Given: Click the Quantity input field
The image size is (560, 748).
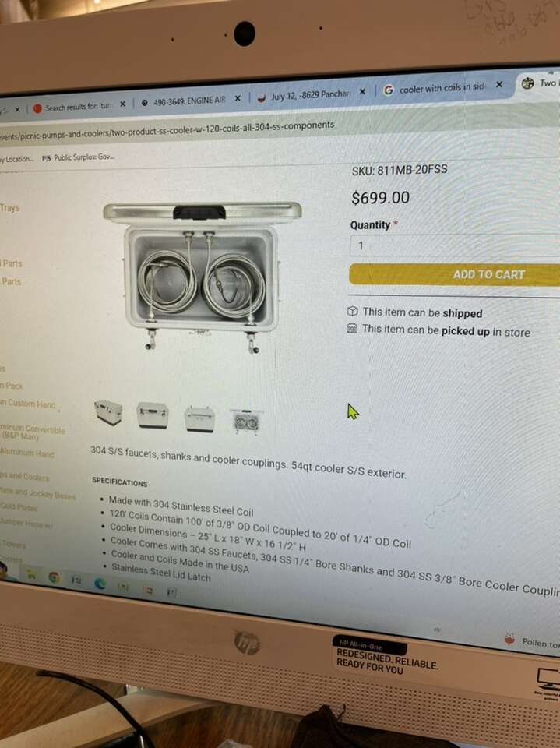Looking at the screenshot, I should [455, 245].
